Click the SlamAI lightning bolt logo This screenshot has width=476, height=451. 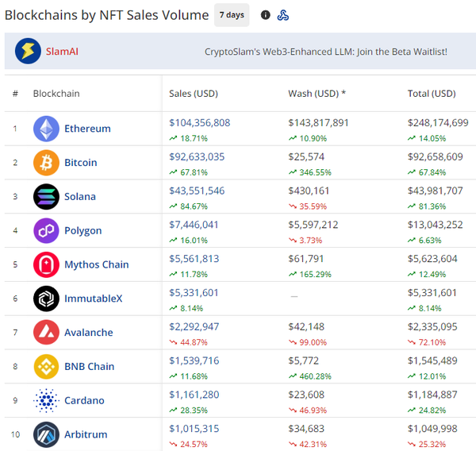[28, 52]
